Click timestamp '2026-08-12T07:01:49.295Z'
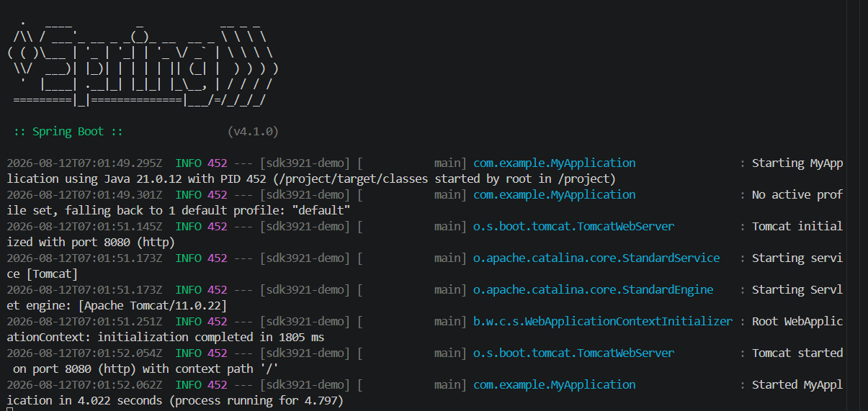 pyautogui.click(x=84, y=163)
